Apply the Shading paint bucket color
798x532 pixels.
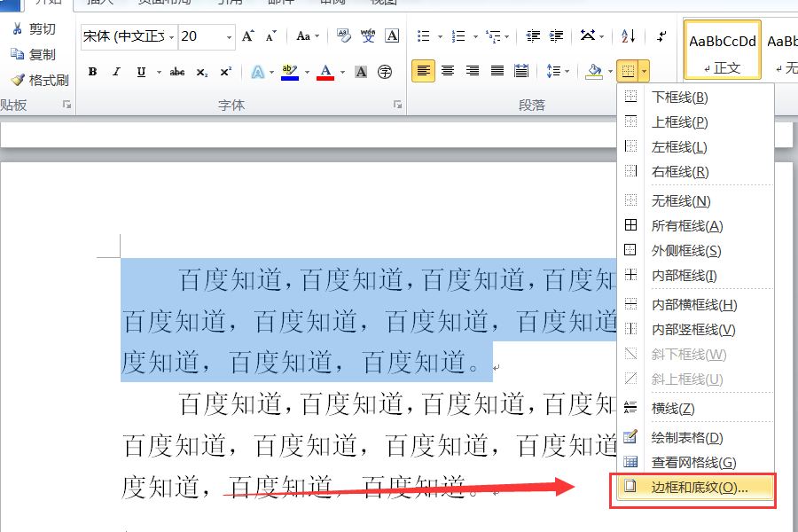594,71
